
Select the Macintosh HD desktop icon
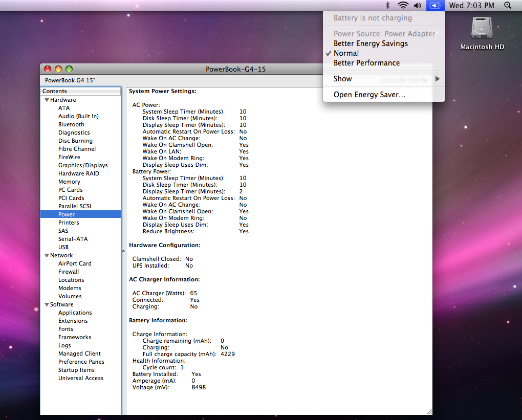[482, 33]
